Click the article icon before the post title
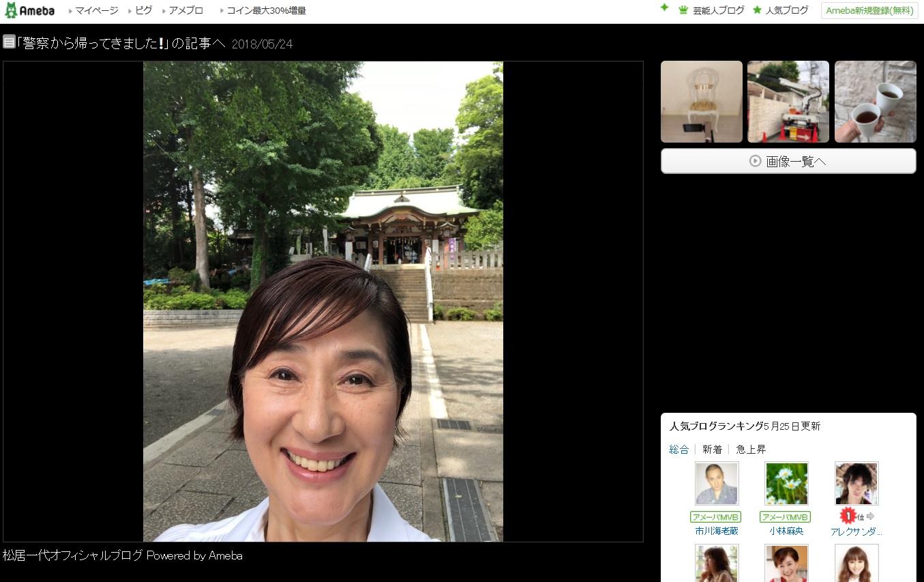Screen dimensions: 924x582 [x=9, y=42]
